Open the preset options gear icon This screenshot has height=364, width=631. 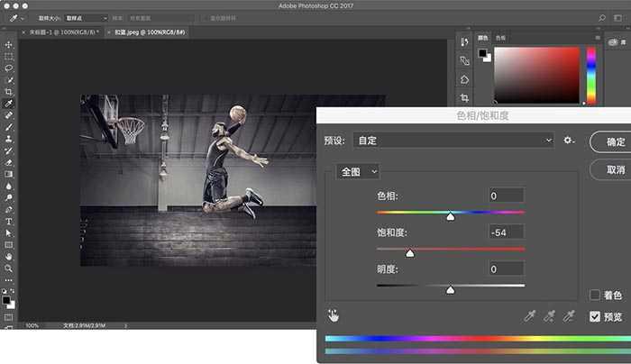(x=568, y=141)
